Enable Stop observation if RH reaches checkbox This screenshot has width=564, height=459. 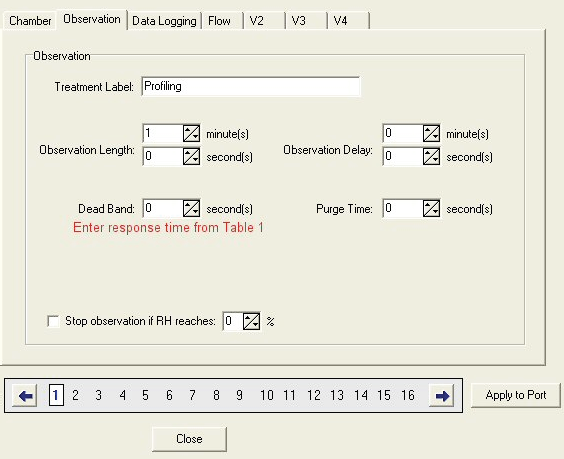[x=53, y=321]
